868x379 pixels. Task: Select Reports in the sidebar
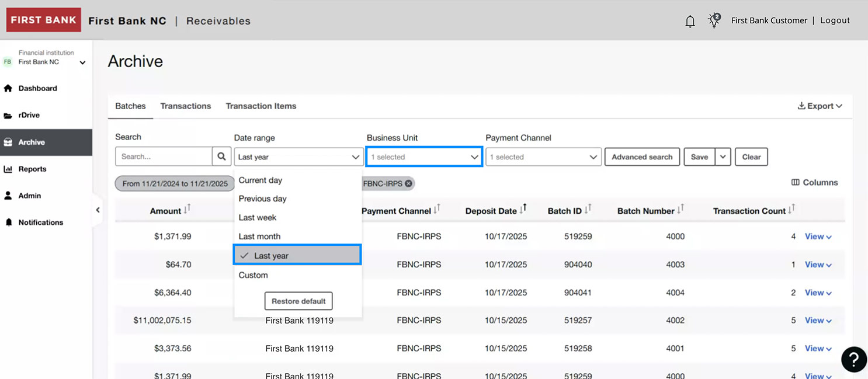[x=32, y=169]
